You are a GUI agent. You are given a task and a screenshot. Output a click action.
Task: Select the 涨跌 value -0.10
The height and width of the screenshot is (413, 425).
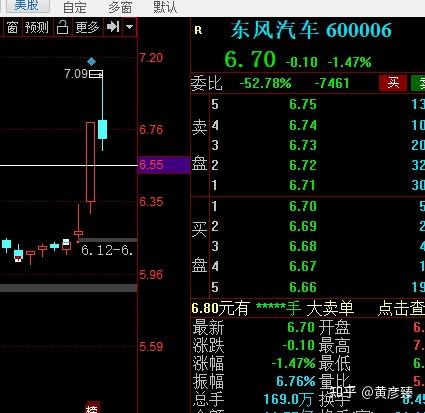[299, 345]
